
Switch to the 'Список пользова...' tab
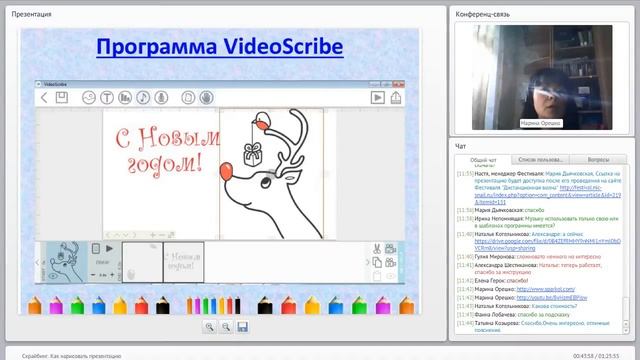coord(540,160)
